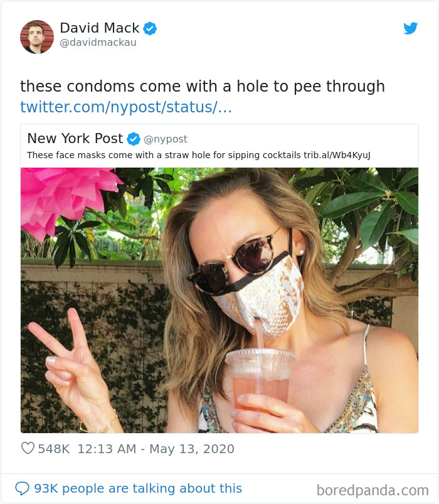
Task: Click David Mack's profile avatar
Action: point(37,36)
